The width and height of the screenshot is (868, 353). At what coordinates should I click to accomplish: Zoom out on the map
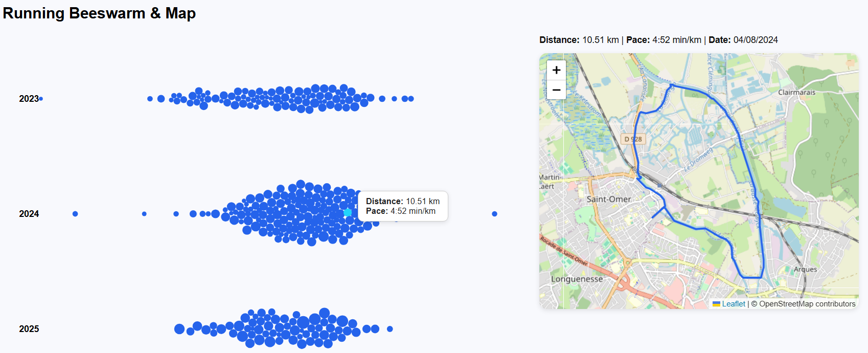pyautogui.click(x=556, y=90)
